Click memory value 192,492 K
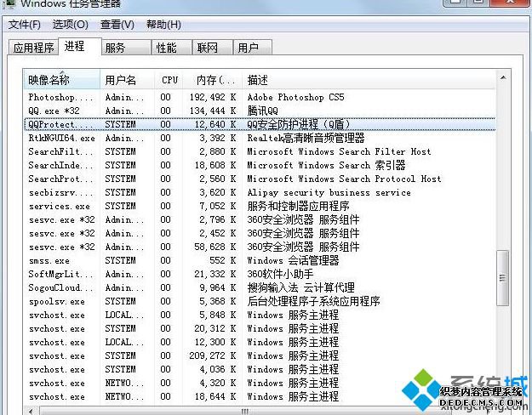 tap(213, 97)
